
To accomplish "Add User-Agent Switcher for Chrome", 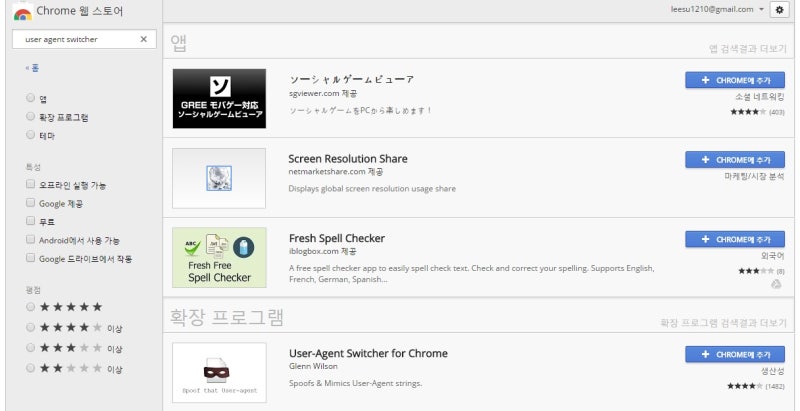I will (735, 354).
